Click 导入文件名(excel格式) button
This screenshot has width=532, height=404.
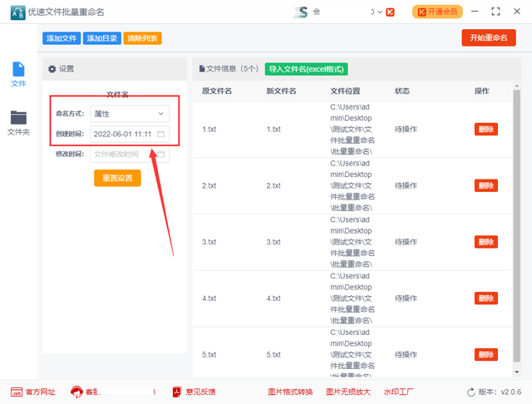tap(306, 69)
